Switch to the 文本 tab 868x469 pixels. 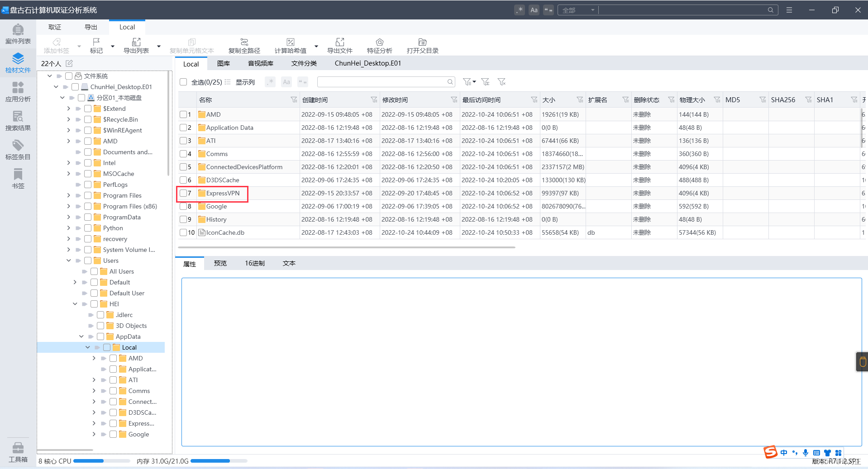pyautogui.click(x=289, y=263)
